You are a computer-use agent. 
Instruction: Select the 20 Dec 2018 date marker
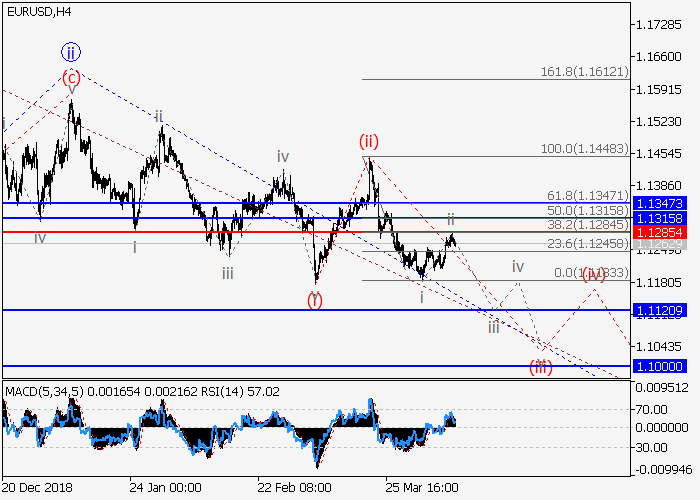(x=38, y=487)
